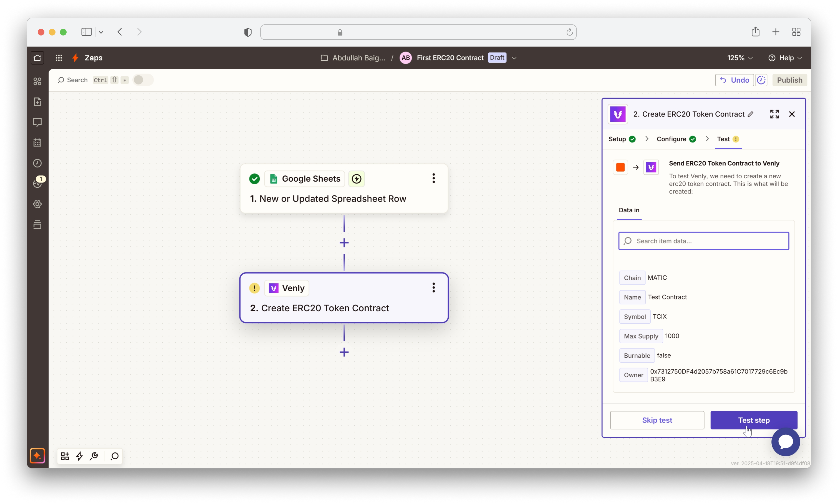Open the Draft zap title dropdown chevron
The image size is (838, 504).
point(514,58)
